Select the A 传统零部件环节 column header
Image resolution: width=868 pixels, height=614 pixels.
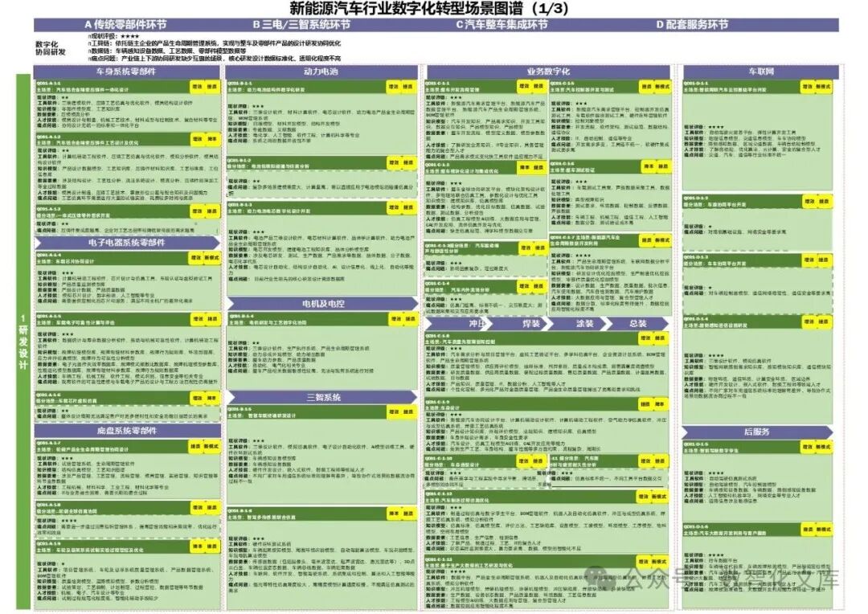[x=125, y=25]
